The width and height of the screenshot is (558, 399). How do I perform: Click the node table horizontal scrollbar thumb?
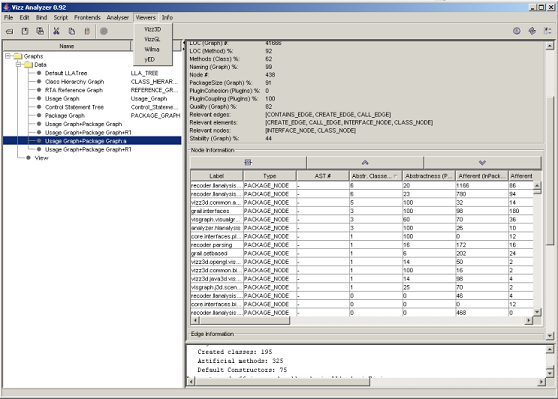point(245,320)
